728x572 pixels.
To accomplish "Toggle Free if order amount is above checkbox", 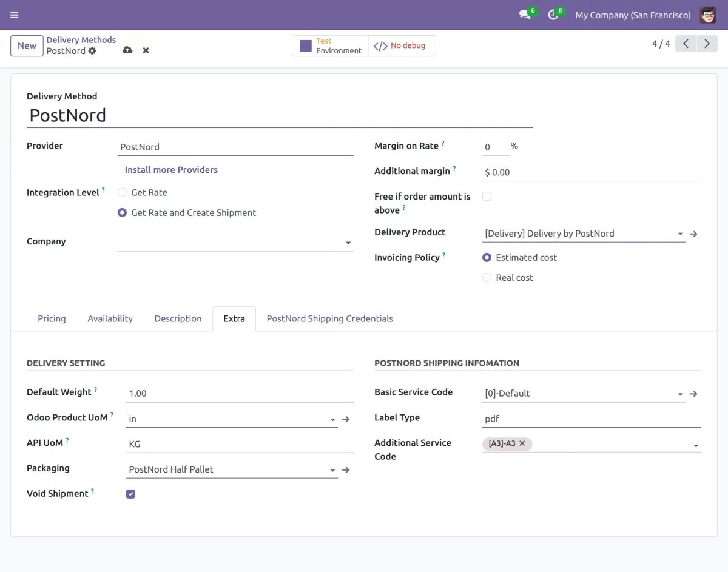I will coord(487,197).
